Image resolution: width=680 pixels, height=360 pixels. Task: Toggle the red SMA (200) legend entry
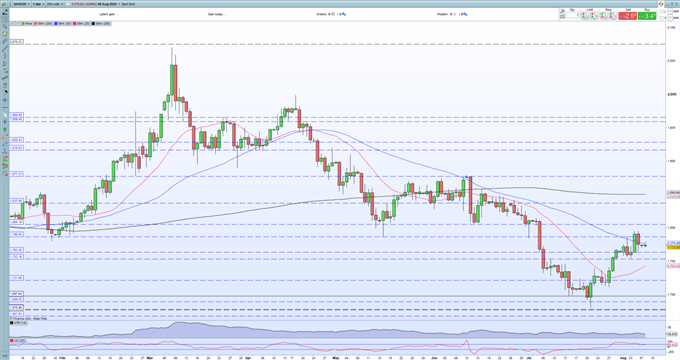[x=43, y=23]
